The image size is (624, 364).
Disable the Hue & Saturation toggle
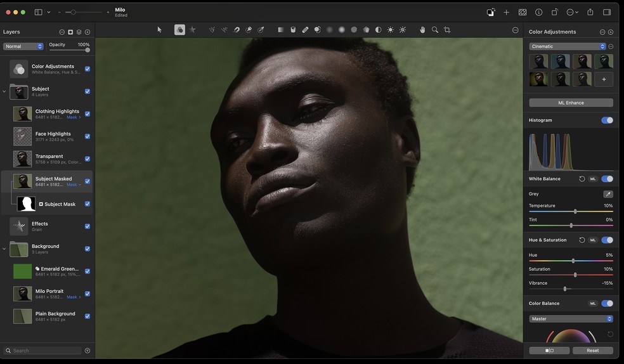pyautogui.click(x=607, y=240)
